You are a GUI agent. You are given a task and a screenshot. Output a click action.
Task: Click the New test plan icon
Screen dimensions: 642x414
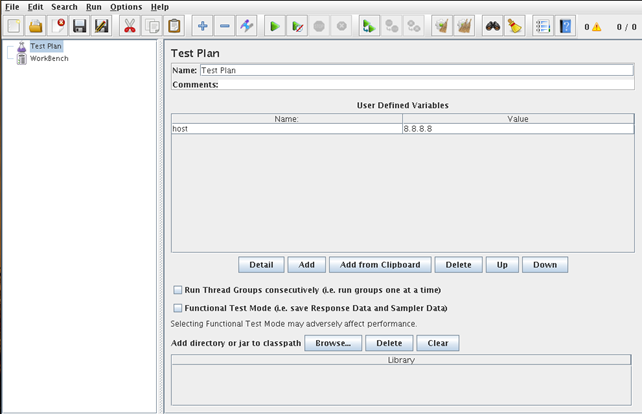tap(14, 26)
